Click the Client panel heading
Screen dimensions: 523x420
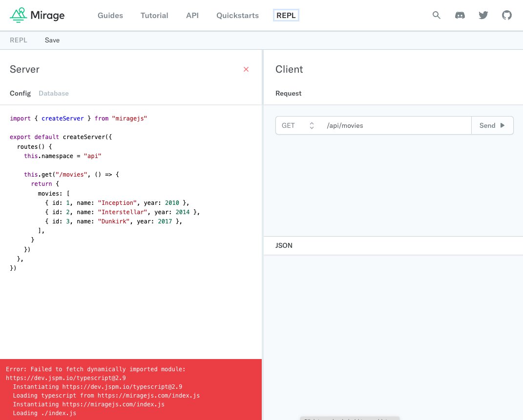pyautogui.click(x=289, y=69)
